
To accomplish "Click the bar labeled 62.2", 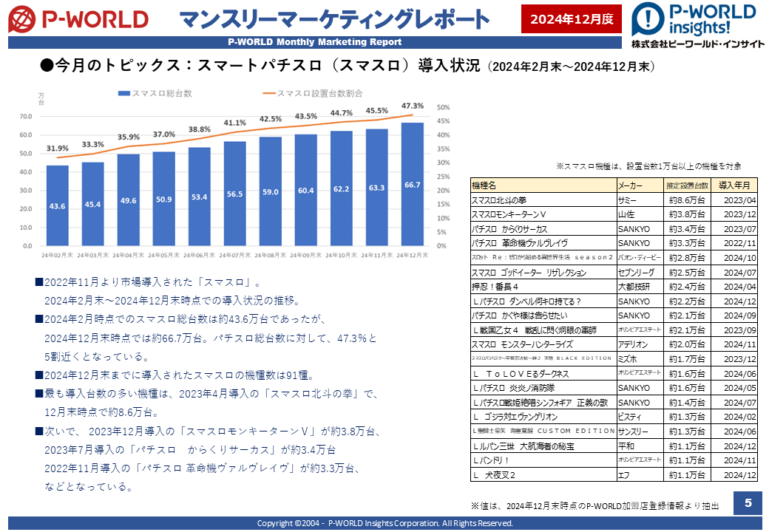I will (x=342, y=188).
